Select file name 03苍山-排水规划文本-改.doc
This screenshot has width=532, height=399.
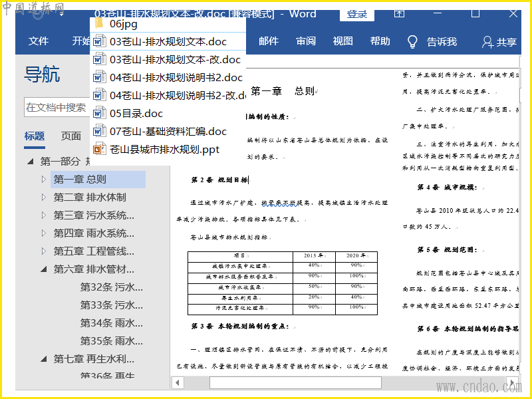[175, 59]
